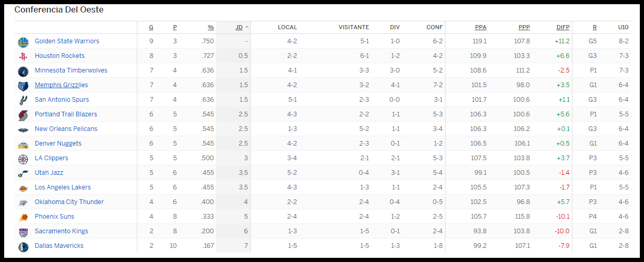
Task: Sort standings by JD column
Action: point(239,27)
